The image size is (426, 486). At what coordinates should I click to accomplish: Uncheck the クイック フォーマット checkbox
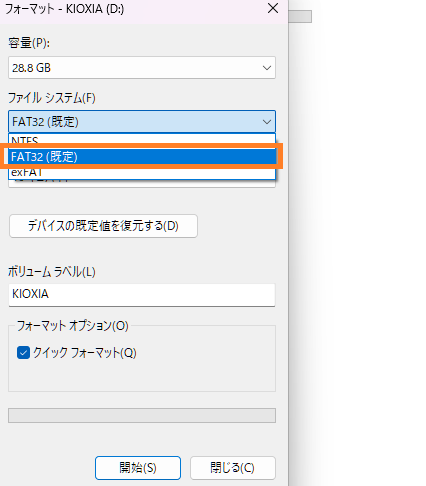[x=23, y=353]
